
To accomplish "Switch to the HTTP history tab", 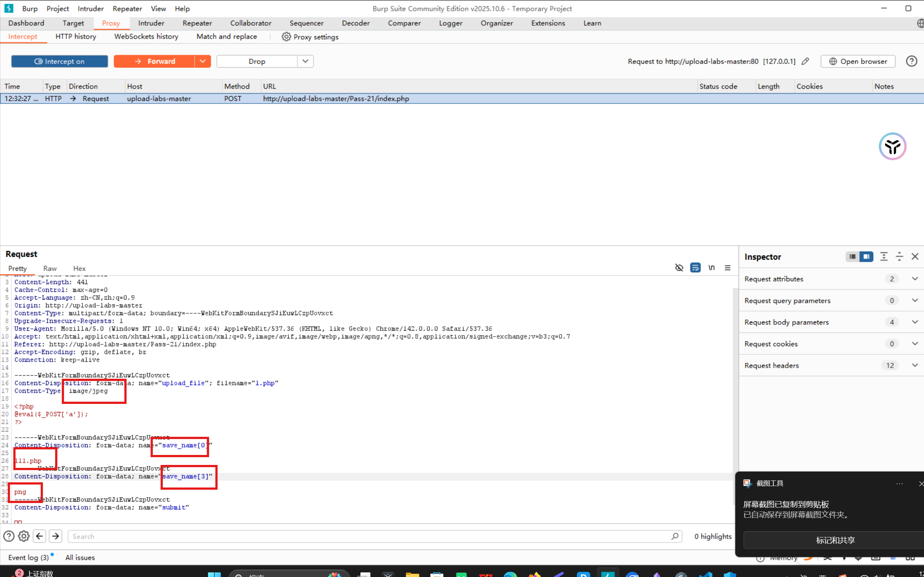I will click(75, 37).
